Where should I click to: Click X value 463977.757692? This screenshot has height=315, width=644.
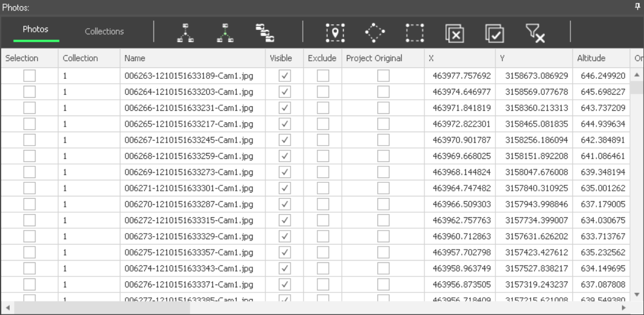point(462,76)
